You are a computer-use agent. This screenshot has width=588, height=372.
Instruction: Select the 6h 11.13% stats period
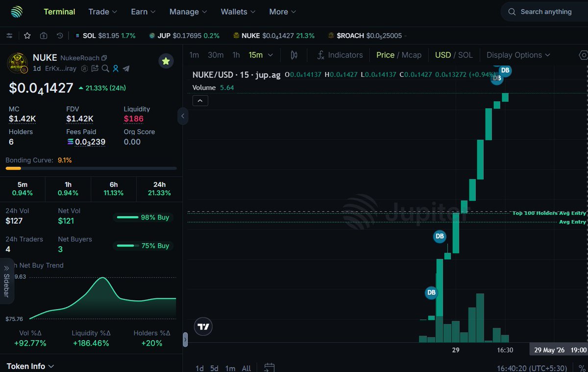[114, 189]
